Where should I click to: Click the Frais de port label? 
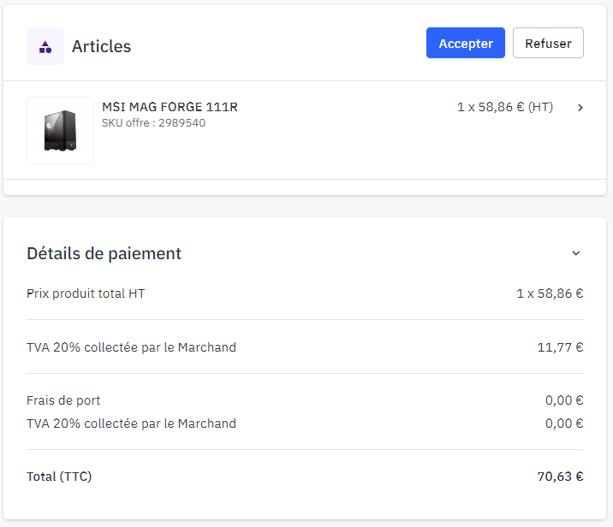(x=63, y=400)
